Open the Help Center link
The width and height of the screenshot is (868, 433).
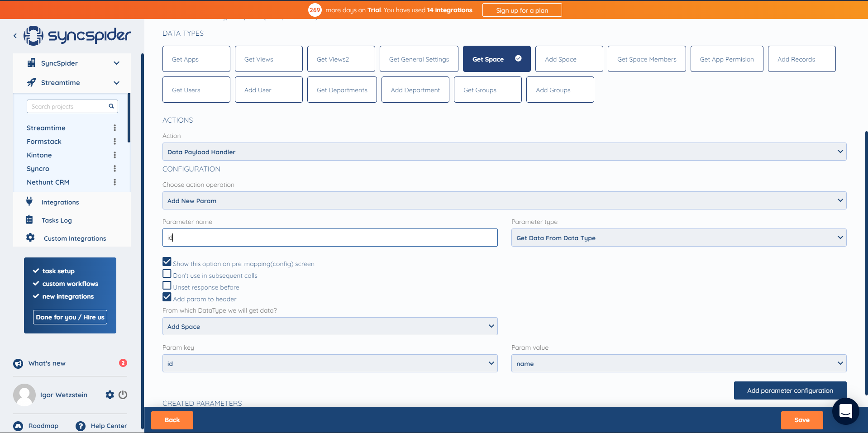pos(109,426)
